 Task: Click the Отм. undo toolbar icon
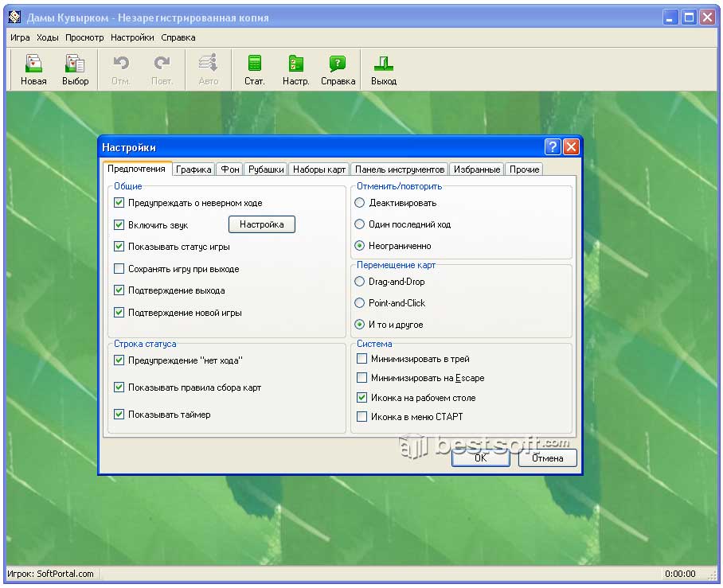[121, 69]
